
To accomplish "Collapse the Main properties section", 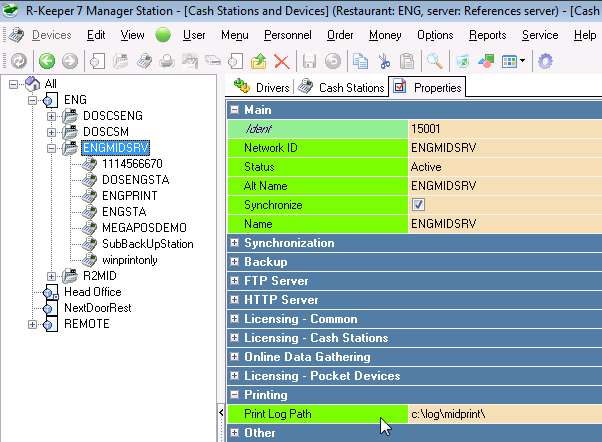I will [x=234, y=110].
